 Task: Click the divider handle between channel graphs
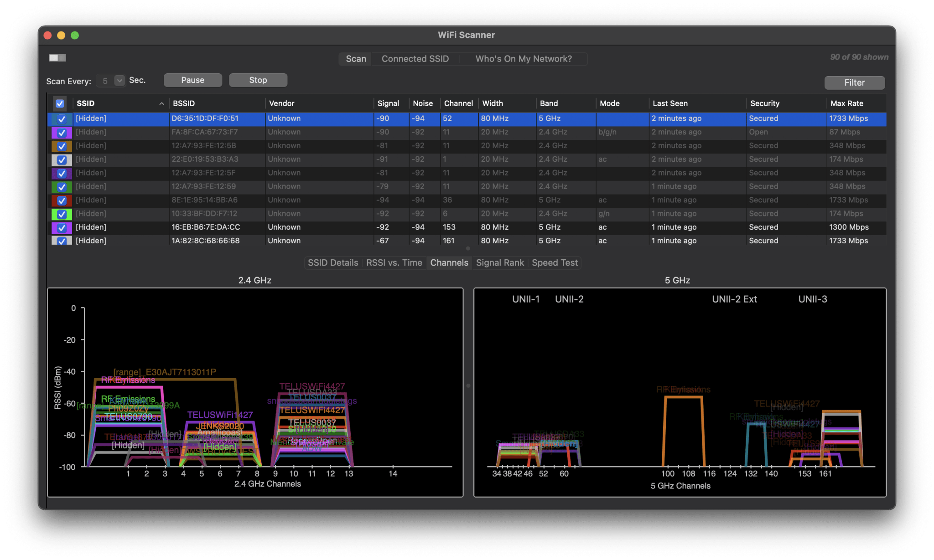(468, 386)
